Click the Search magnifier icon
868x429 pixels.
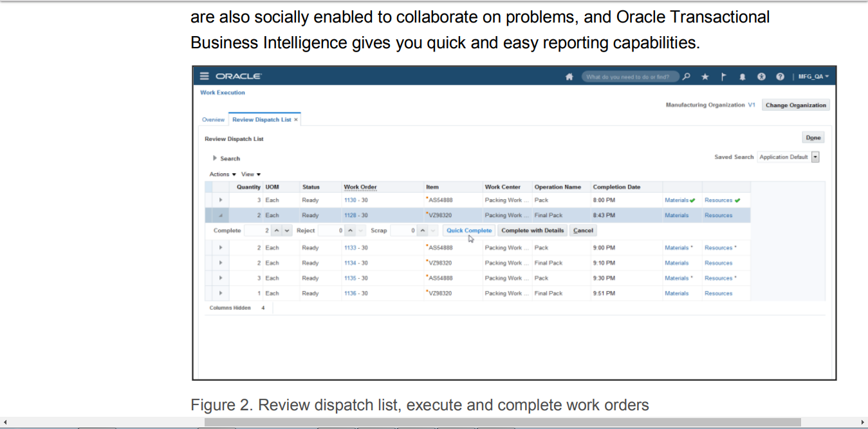click(686, 76)
